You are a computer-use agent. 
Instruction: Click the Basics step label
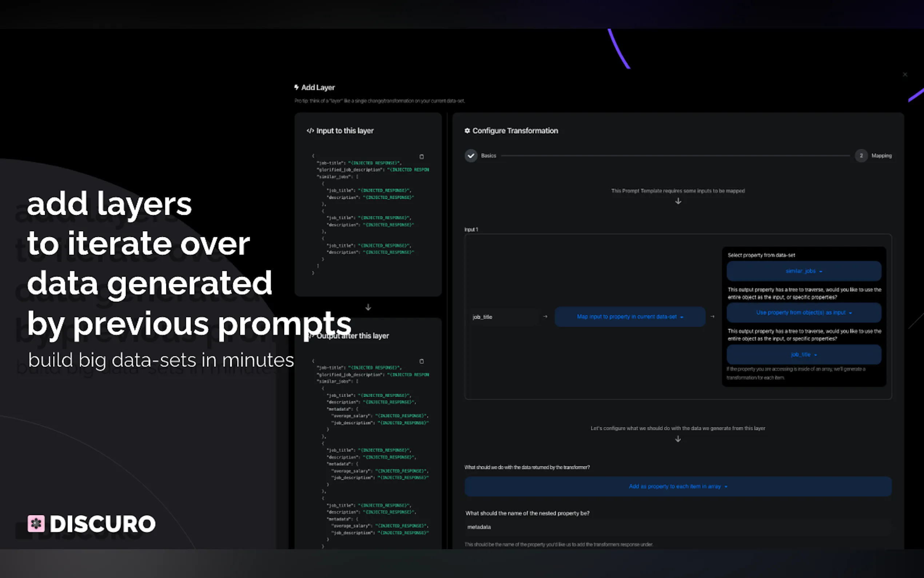488,155
